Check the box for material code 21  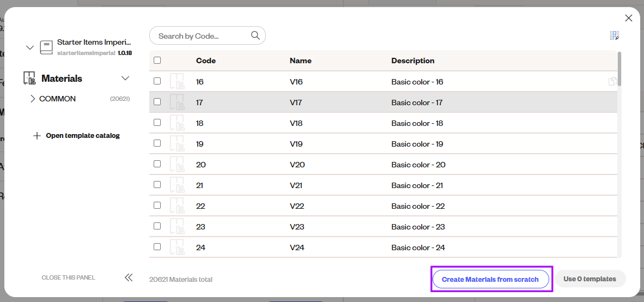coord(157,184)
